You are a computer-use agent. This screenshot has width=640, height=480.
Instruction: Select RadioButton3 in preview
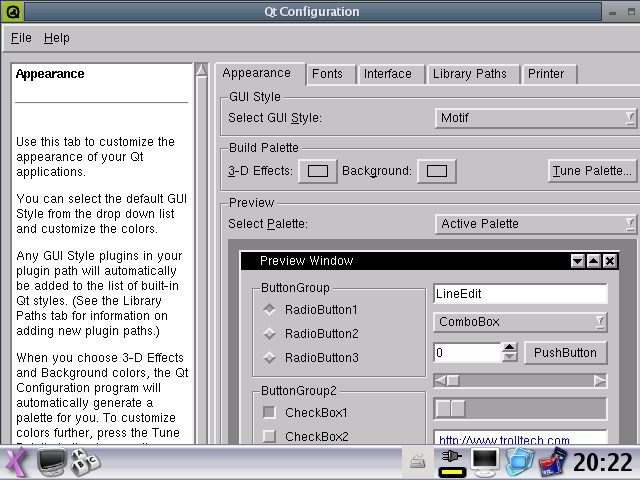[x=270, y=358]
